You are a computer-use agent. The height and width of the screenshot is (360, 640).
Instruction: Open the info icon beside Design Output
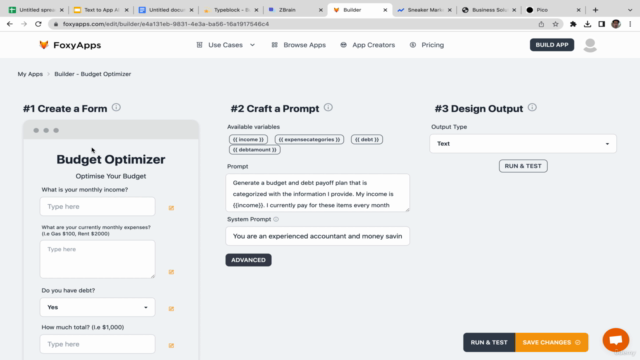[x=532, y=107]
